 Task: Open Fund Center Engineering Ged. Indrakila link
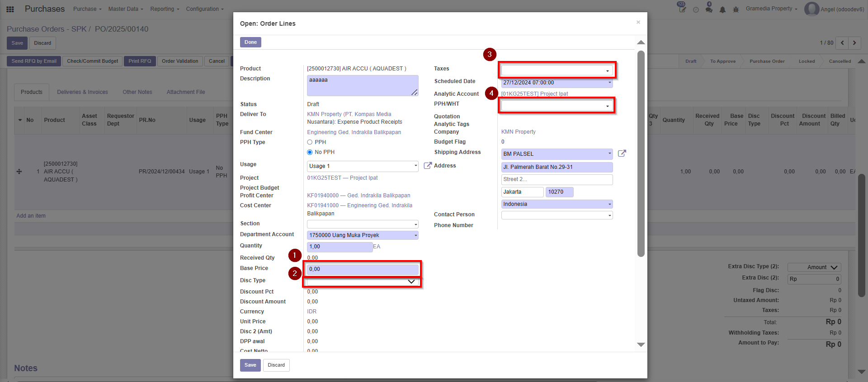pyautogui.click(x=354, y=132)
